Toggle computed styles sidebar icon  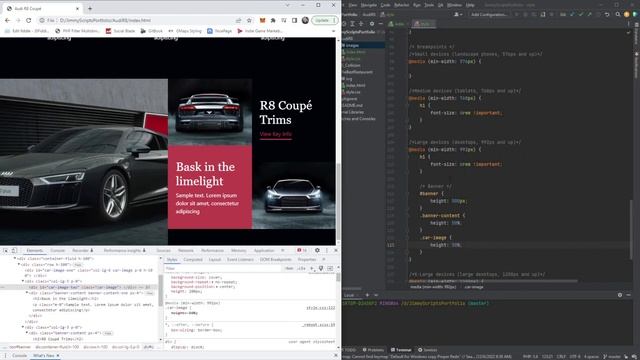tap(330, 268)
